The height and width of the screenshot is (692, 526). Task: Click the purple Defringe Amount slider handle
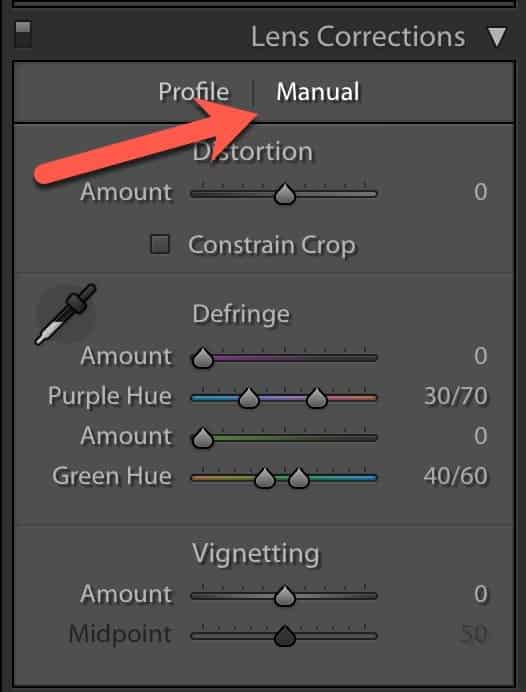point(203,358)
